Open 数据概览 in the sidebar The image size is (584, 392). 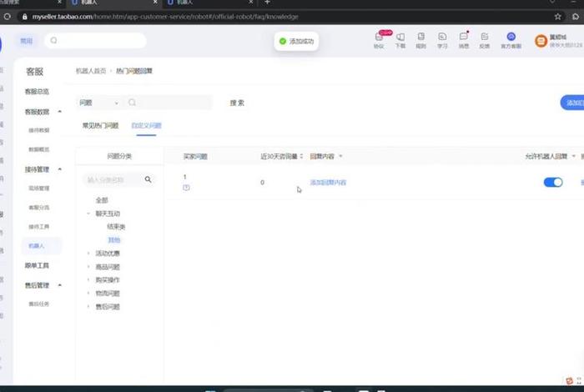[x=38, y=149]
